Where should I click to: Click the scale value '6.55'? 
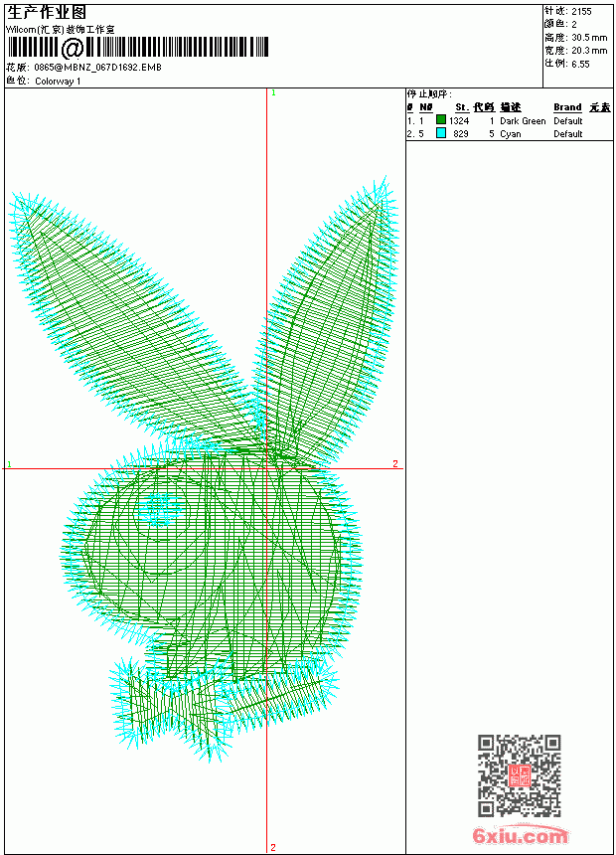tap(580, 64)
